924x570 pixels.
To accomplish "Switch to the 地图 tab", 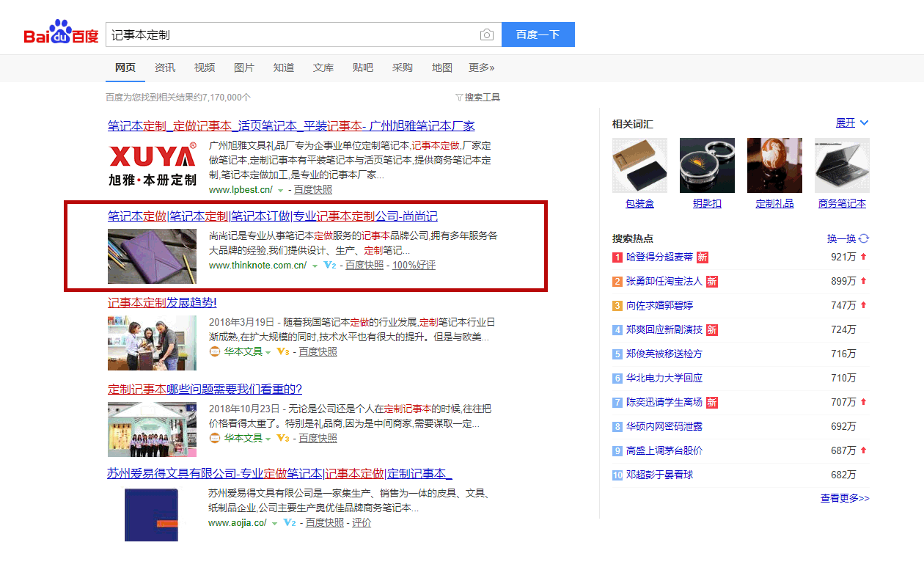I will click(x=442, y=68).
